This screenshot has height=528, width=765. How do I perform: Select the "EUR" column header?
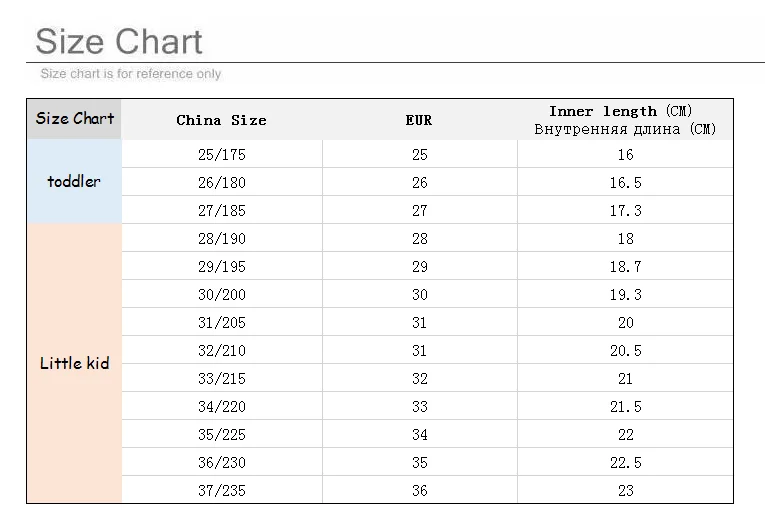pos(419,120)
